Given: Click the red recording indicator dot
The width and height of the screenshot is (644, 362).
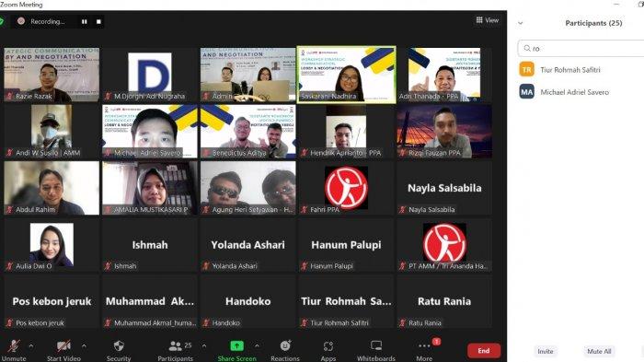Looking at the screenshot, I should point(21,21).
